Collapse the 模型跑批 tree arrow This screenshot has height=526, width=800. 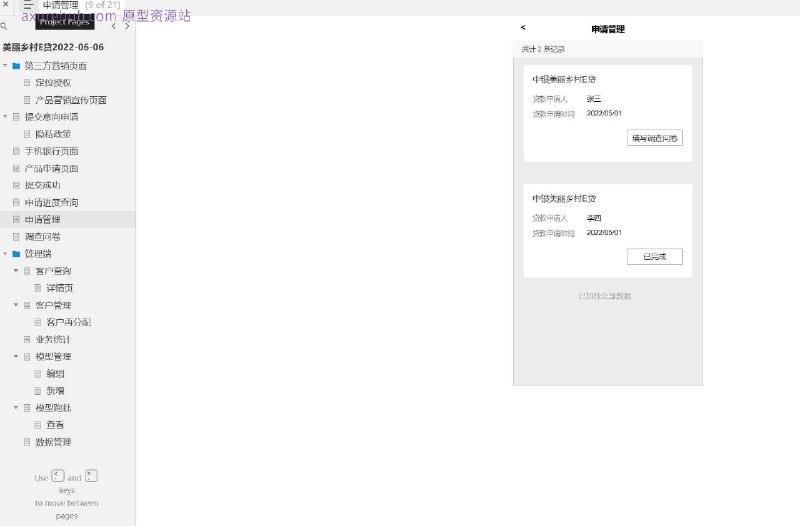click(16, 408)
